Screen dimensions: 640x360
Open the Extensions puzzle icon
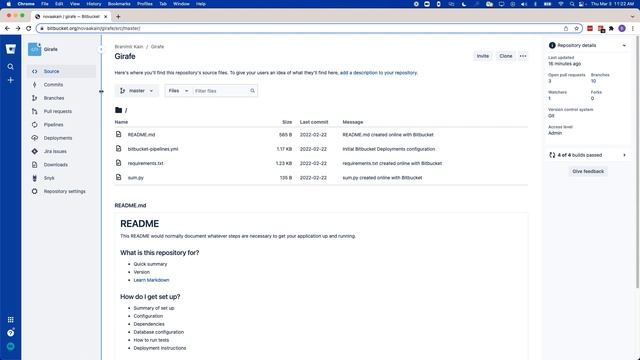pyautogui.click(x=611, y=28)
